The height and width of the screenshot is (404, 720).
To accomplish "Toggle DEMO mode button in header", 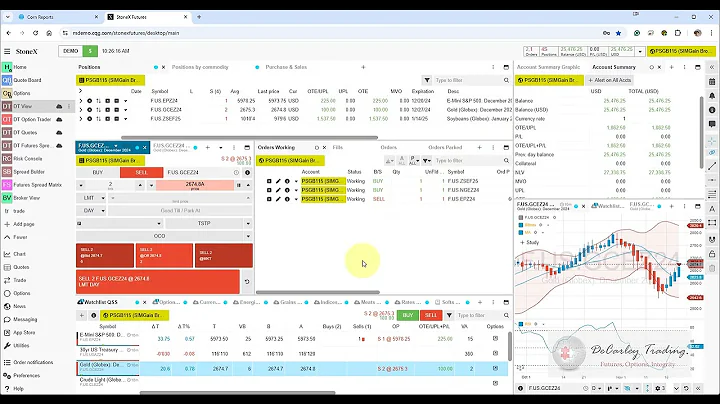I will 71,51.
